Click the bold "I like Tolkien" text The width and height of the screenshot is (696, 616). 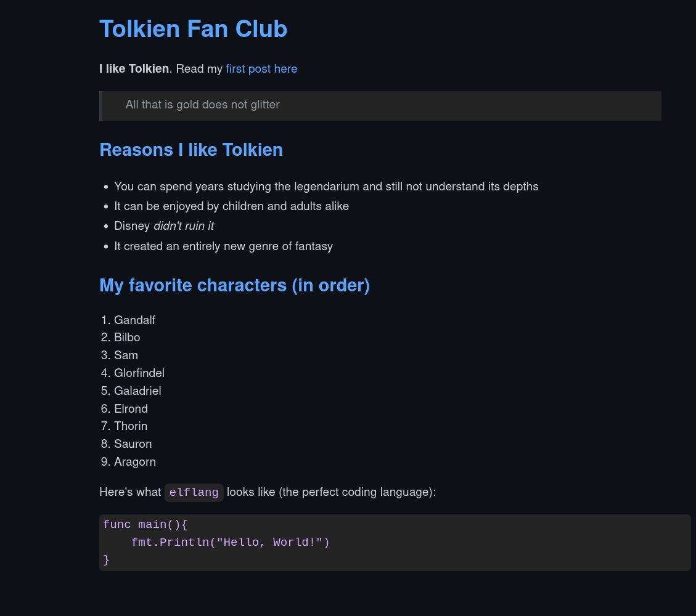[134, 69]
